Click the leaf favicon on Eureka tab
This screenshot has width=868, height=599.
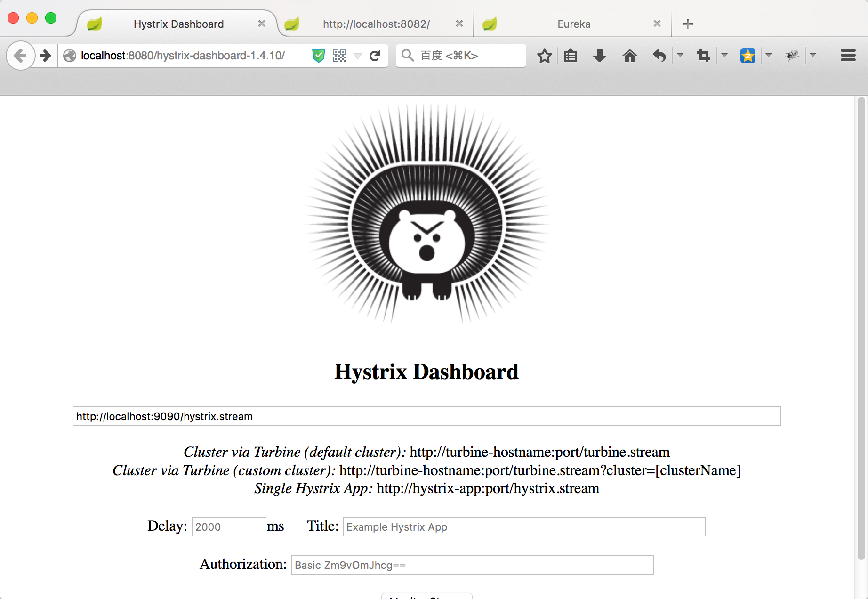[490, 24]
